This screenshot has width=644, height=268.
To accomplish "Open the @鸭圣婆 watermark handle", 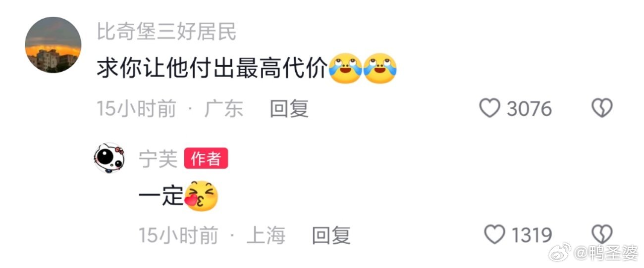I will coord(606,254).
